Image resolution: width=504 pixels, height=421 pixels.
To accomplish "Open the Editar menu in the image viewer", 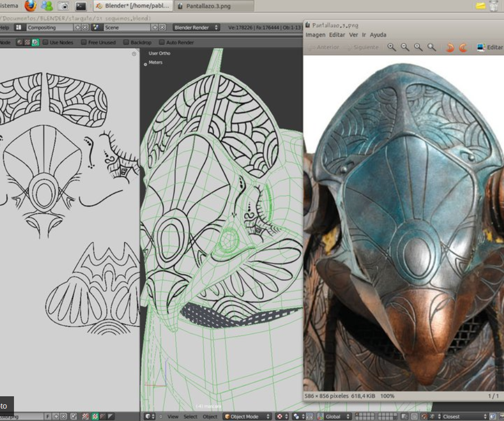I will [337, 35].
